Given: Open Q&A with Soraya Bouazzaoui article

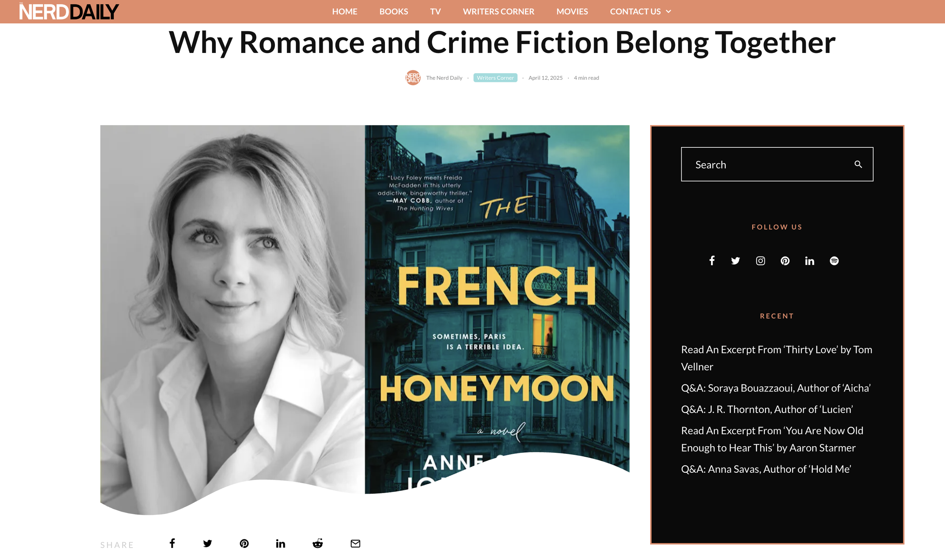Looking at the screenshot, I should coord(776,388).
